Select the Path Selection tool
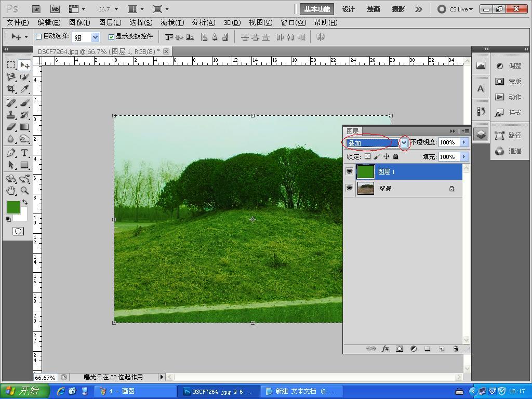Viewport: 532px width, 399px height. pos(11,165)
